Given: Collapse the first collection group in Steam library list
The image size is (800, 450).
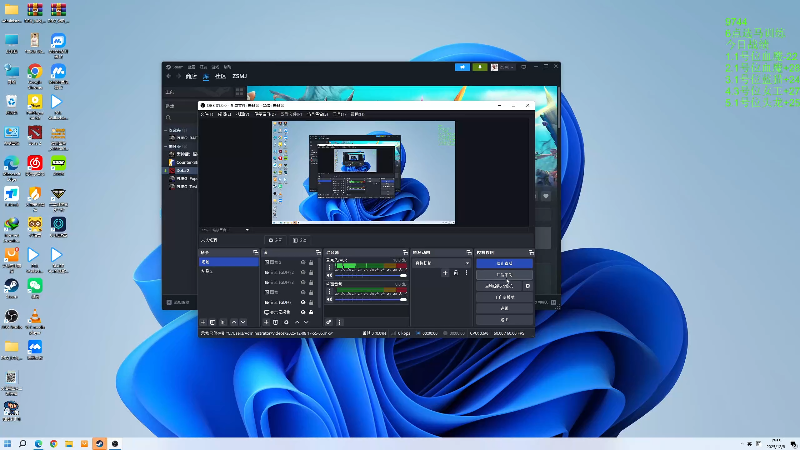Looking at the screenshot, I should tap(166, 130).
